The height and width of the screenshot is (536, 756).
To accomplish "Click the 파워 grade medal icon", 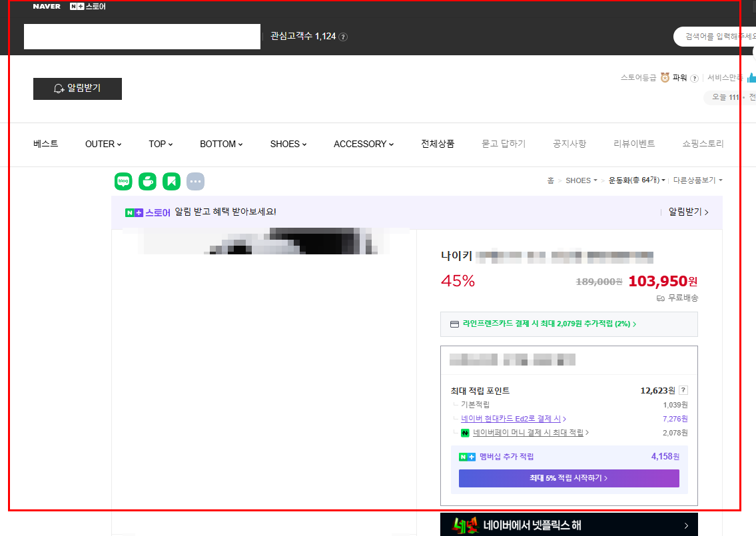I will pos(665,78).
